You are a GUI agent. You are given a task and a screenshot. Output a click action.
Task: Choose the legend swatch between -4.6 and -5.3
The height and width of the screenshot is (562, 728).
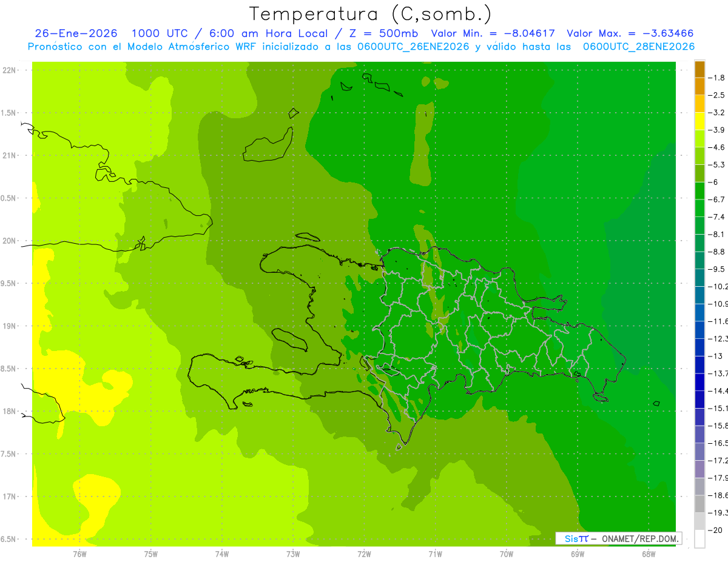tap(699, 156)
